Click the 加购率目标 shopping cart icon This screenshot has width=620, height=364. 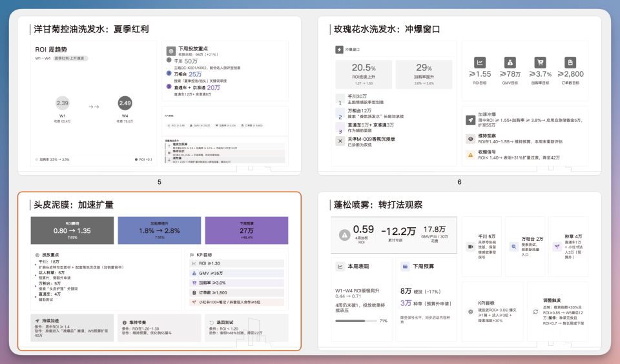click(x=540, y=63)
